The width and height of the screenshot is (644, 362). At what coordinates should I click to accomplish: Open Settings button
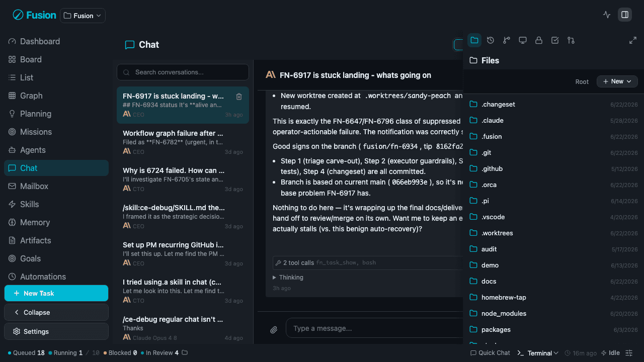tap(56, 331)
